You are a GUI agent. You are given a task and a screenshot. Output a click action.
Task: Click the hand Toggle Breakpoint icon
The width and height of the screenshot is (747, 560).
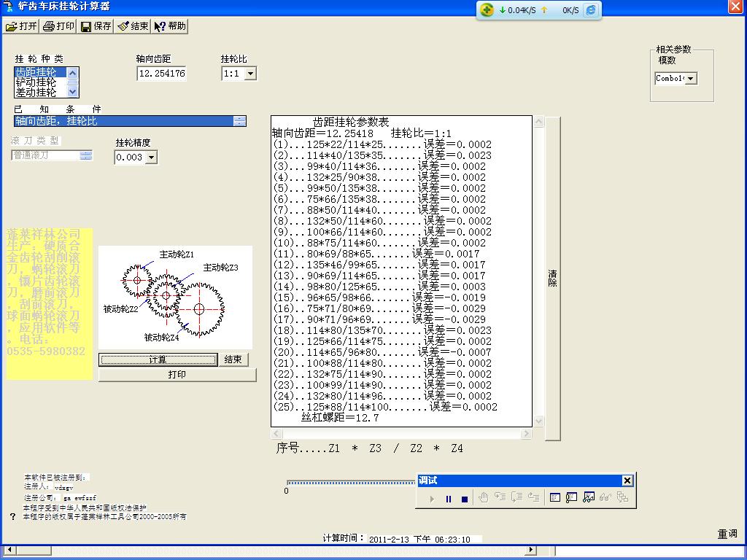484,497
